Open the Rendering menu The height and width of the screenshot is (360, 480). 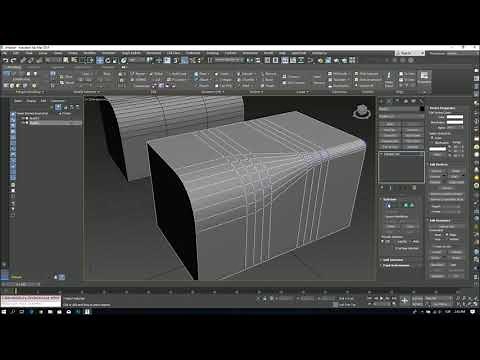[x=153, y=53]
